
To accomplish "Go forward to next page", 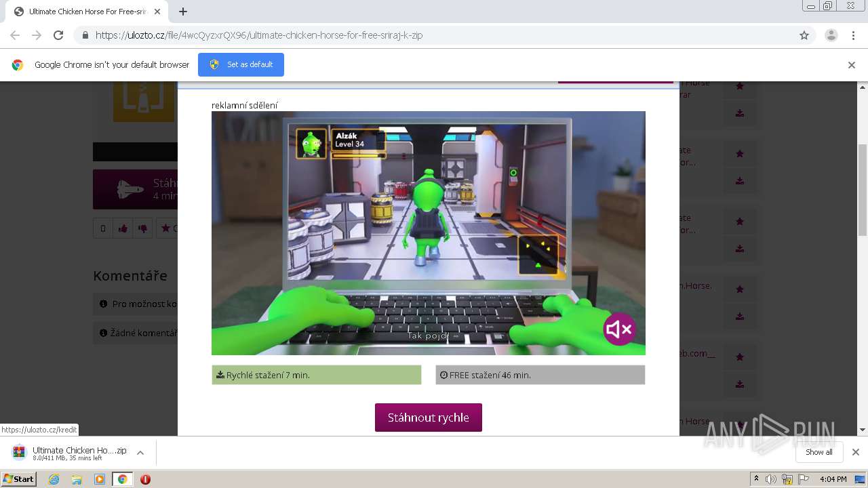I will coord(37,35).
